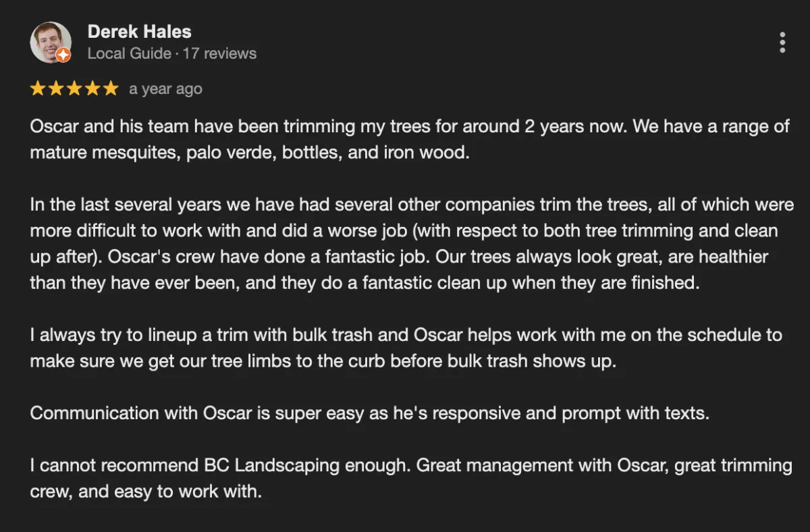
Task: Click Derek Hales' profile photo
Action: point(51,43)
